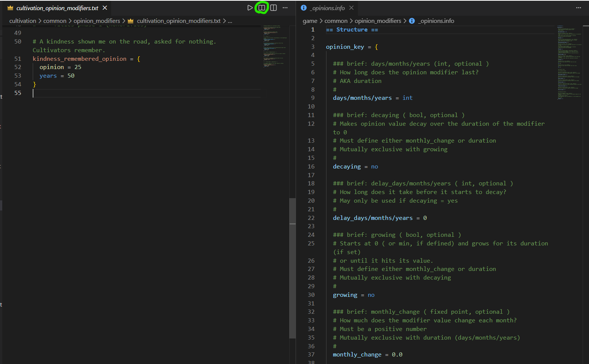Screen dimensions: 589x364
Task: Open _opinions.info breadcrumb item
Action: [436, 21]
